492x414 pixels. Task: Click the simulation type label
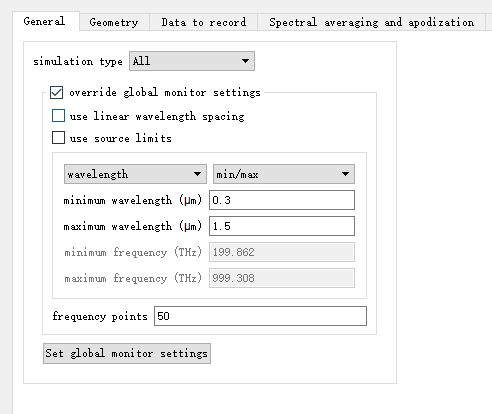click(x=78, y=61)
